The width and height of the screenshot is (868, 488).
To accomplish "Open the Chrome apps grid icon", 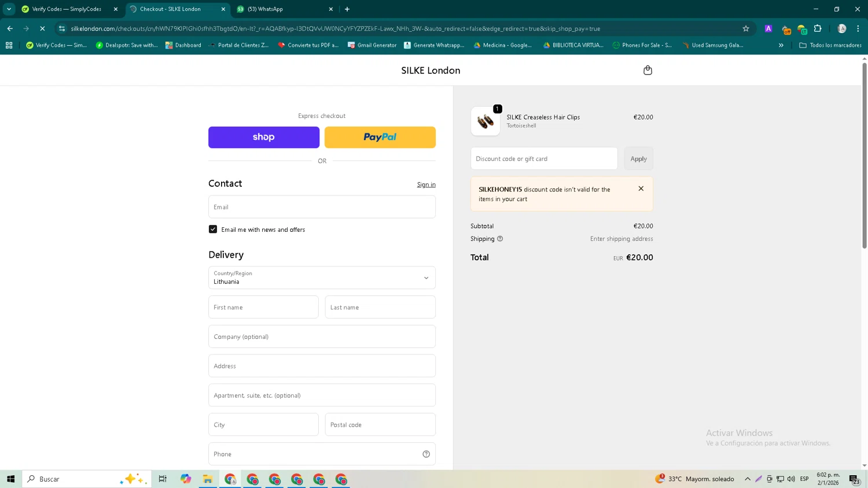I will point(9,45).
